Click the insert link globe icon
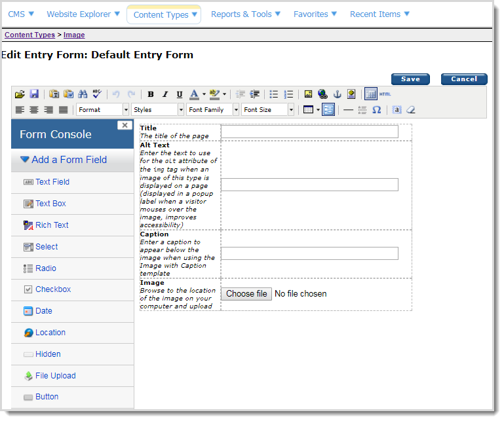This screenshot has height=421, width=504. (x=322, y=94)
